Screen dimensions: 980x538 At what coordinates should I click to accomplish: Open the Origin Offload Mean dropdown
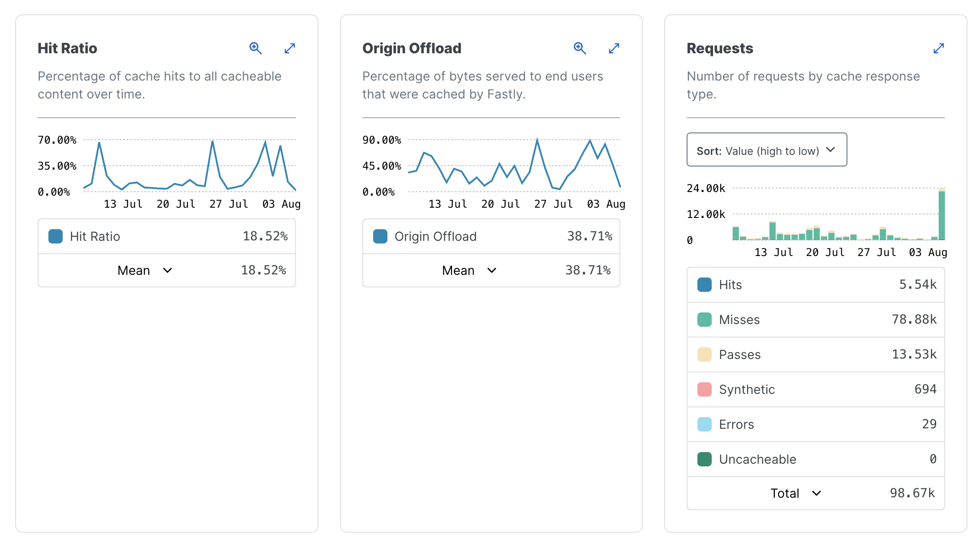pyautogui.click(x=469, y=270)
